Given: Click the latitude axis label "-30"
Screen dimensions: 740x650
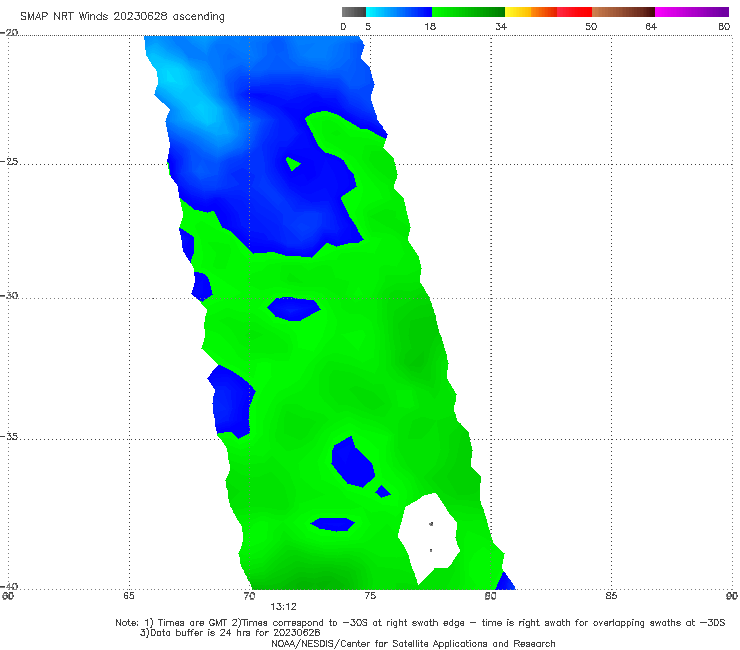Looking at the screenshot, I should (9, 295).
